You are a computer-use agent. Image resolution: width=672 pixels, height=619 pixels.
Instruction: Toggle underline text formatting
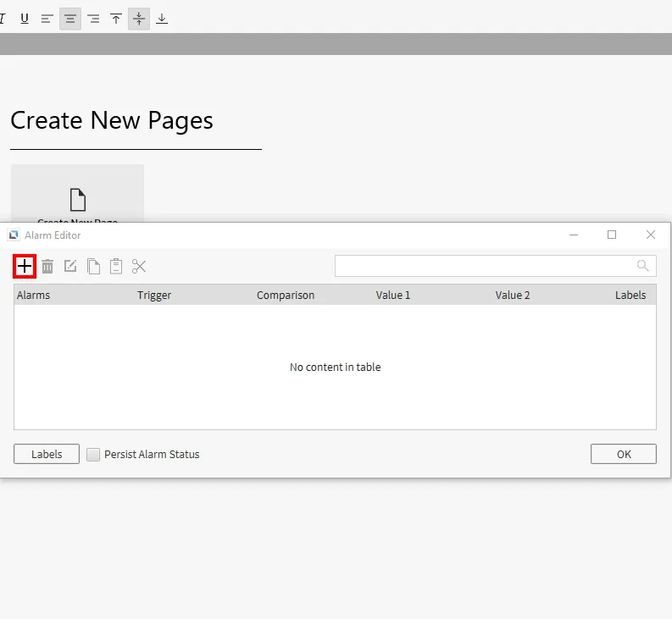coord(25,19)
